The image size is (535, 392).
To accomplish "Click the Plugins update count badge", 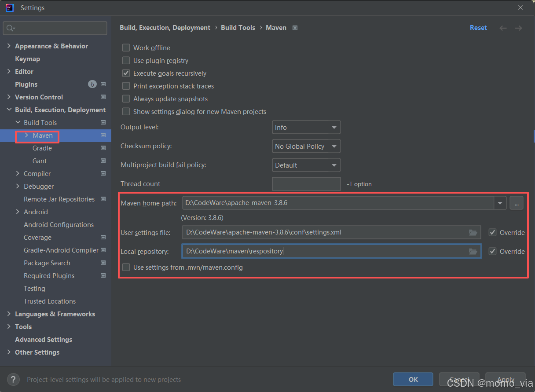I will pos(92,84).
